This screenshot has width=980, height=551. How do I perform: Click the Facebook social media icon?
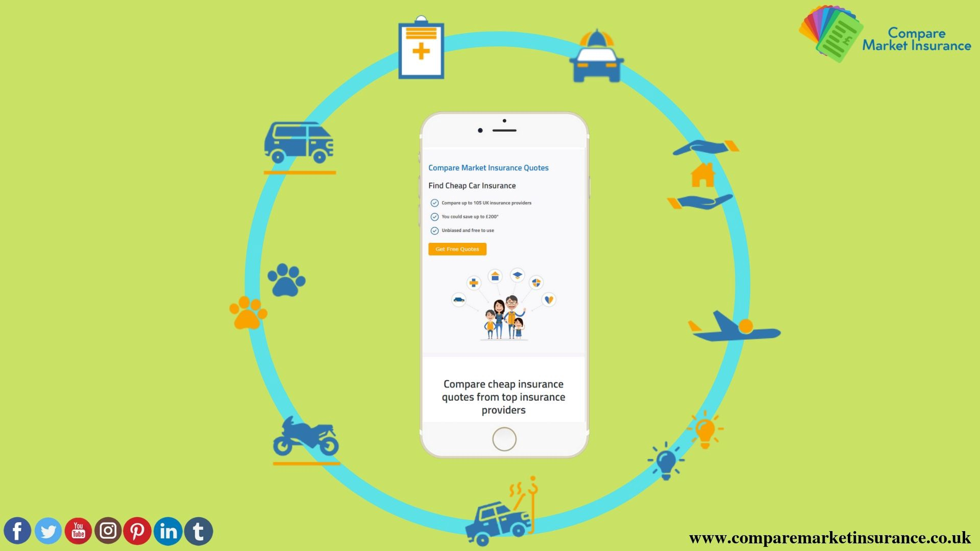17,531
